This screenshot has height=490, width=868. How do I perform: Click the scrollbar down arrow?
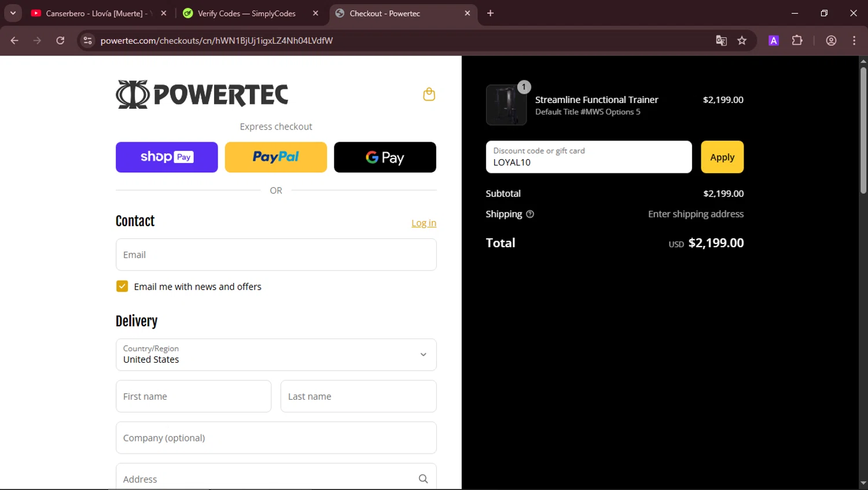863,483
